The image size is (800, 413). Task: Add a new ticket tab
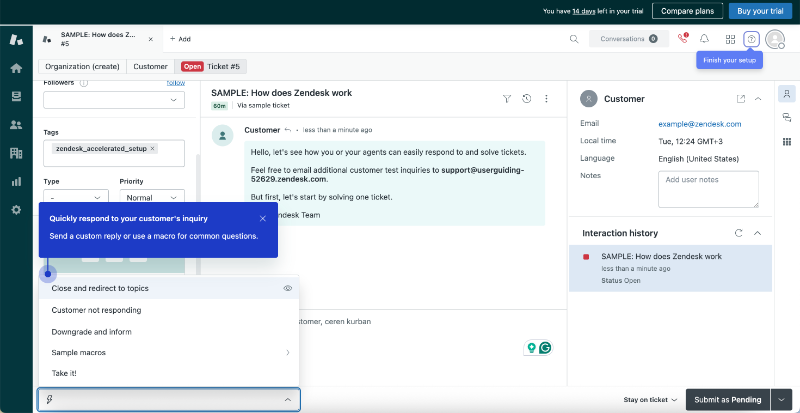(180, 39)
